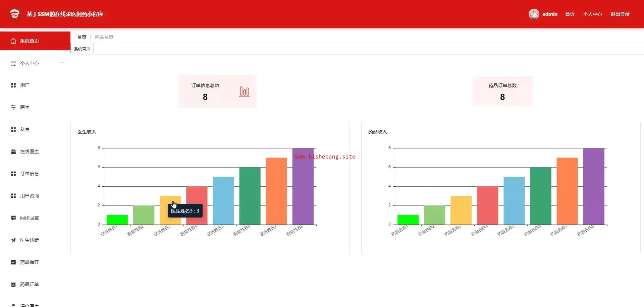This screenshot has width=644, height=307.
Task: Select the paper plane icon for 医生诊断
Action: point(13,240)
